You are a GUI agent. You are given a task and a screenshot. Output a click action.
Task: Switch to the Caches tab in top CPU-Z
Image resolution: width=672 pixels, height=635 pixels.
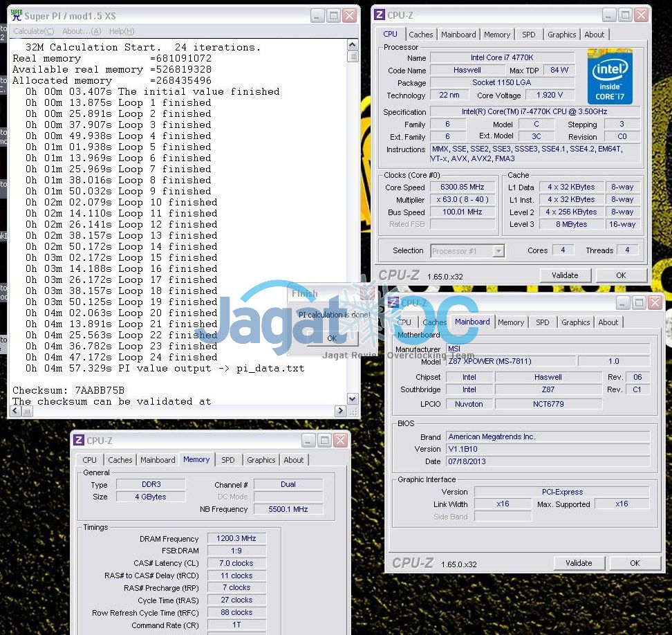pyautogui.click(x=420, y=35)
